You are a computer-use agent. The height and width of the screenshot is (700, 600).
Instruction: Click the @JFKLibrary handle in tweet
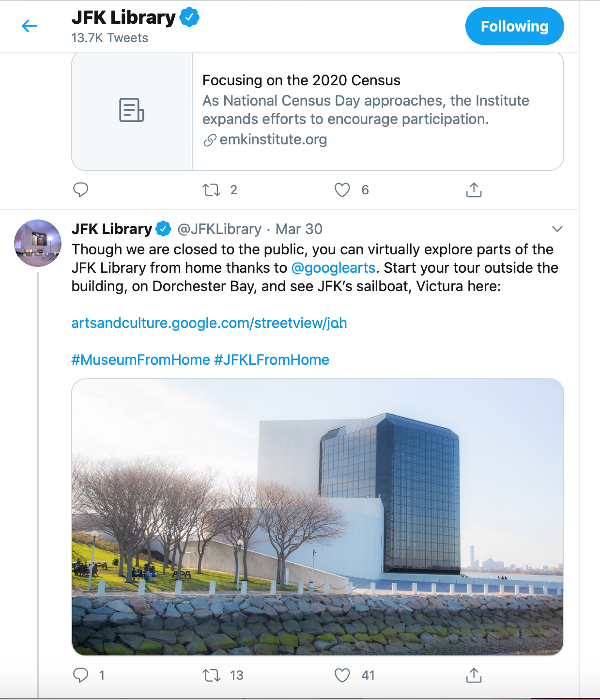pos(219,229)
